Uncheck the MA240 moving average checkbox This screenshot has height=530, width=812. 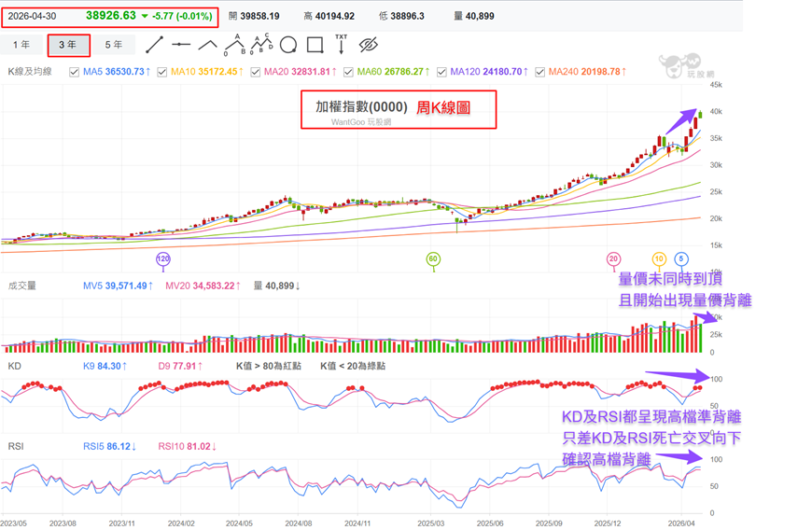[540, 72]
